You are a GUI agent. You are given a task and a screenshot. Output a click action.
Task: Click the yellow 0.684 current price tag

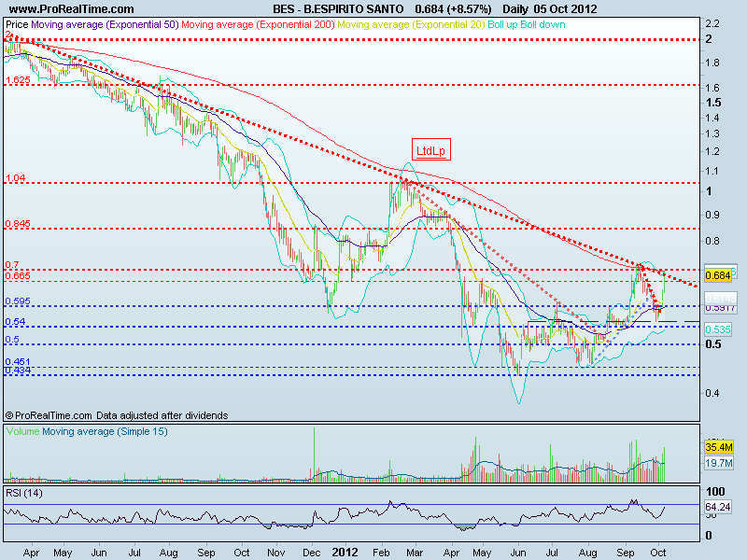[x=718, y=275]
